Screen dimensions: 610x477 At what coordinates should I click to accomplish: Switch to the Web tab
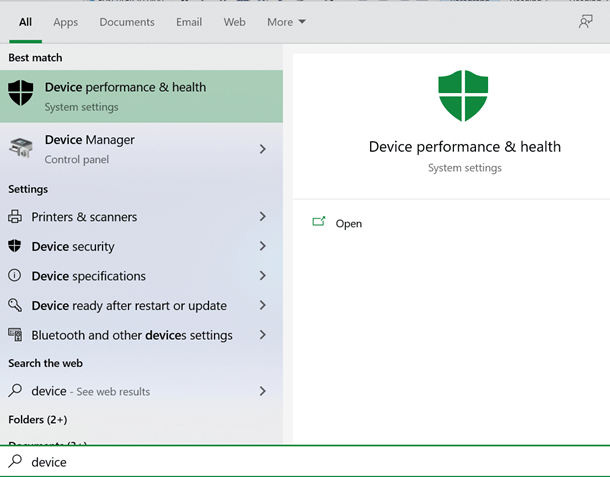click(x=235, y=22)
